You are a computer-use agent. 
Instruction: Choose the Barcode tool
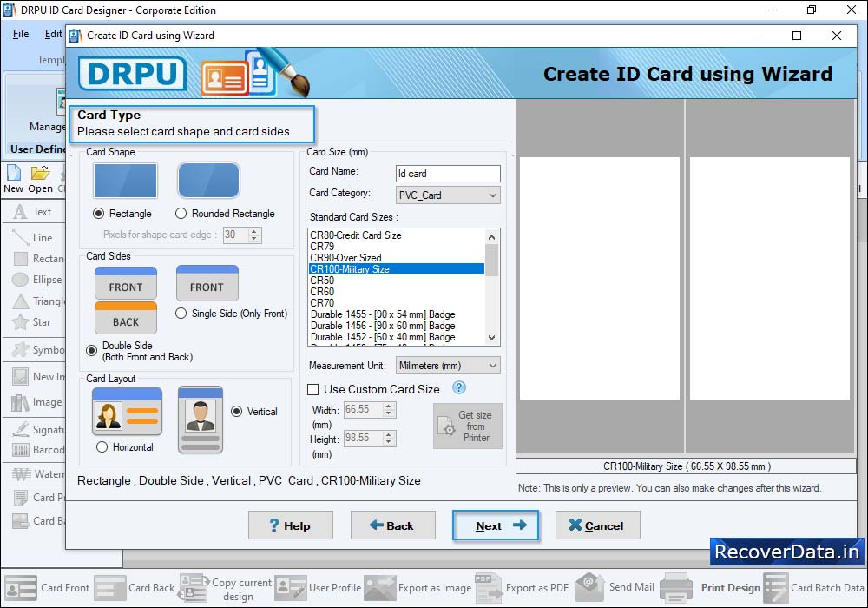point(37,450)
